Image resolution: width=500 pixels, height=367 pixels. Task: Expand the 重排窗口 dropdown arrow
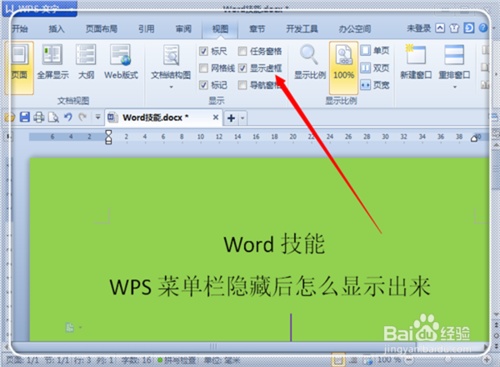pos(455,87)
